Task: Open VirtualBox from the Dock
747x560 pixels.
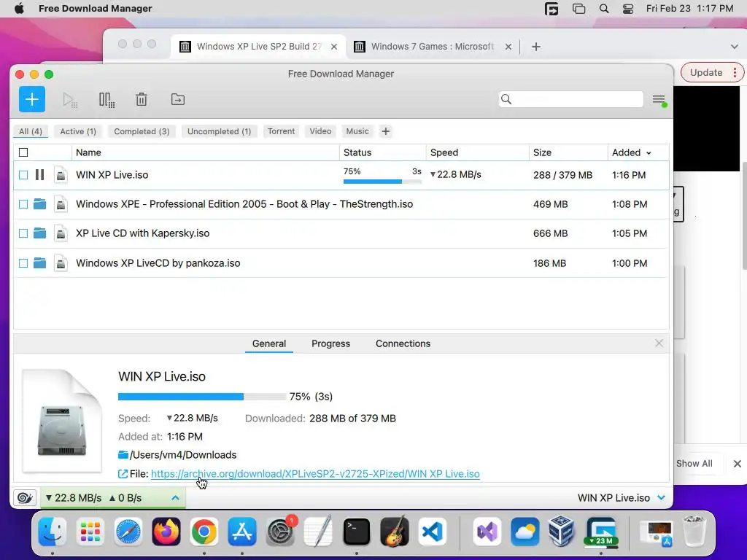Action: [x=562, y=532]
